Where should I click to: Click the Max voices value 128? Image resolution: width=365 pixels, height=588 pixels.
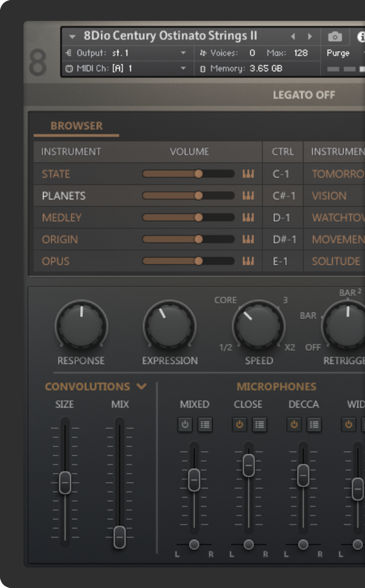301,53
